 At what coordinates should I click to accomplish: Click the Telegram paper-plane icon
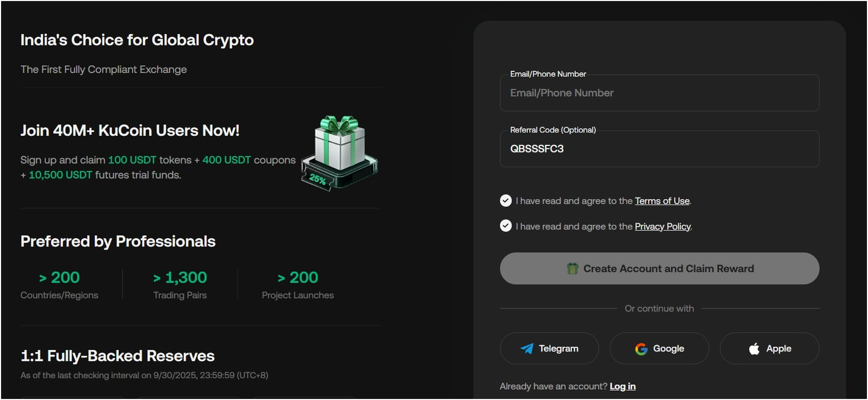click(x=527, y=348)
